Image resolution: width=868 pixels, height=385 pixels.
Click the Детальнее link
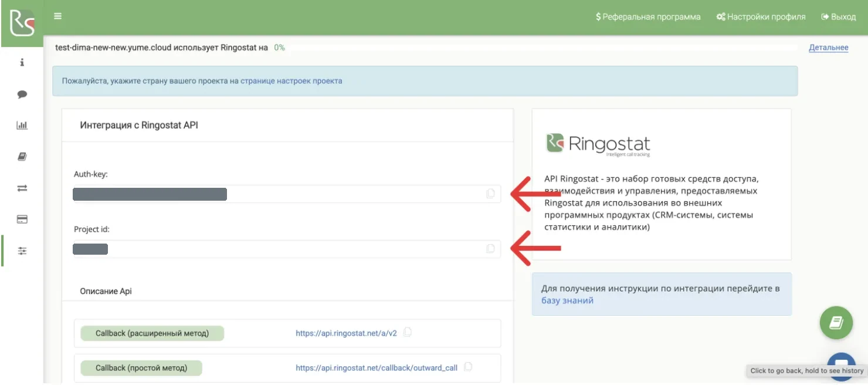tap(828, 48)
